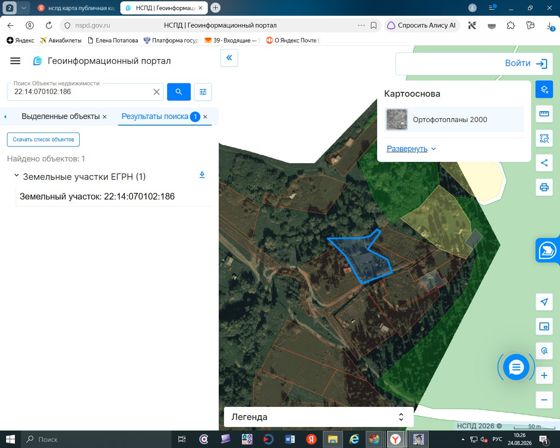The width and height of the screenshot is (560, 448).
Task: Click the share map icon
Action: click(544, 163)
